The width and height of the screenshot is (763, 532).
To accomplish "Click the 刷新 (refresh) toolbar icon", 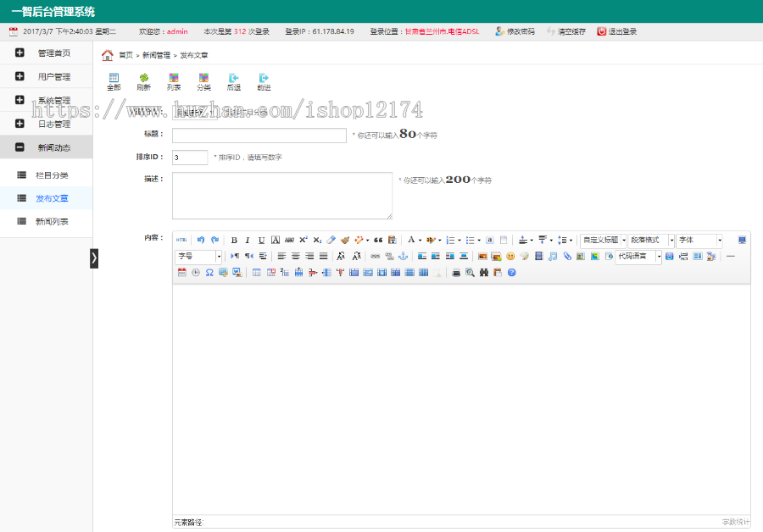I will 143,81.
